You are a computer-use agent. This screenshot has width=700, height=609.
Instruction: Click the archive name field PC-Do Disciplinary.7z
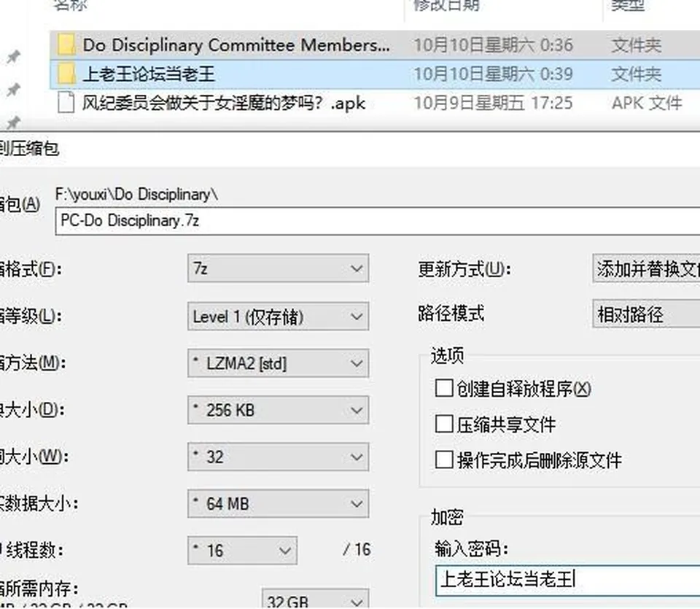378,220
